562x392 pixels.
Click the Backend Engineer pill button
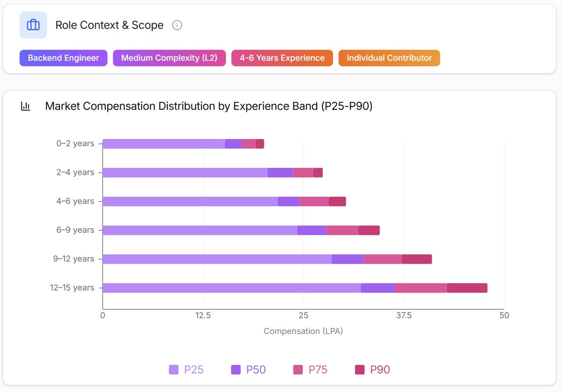63,58
